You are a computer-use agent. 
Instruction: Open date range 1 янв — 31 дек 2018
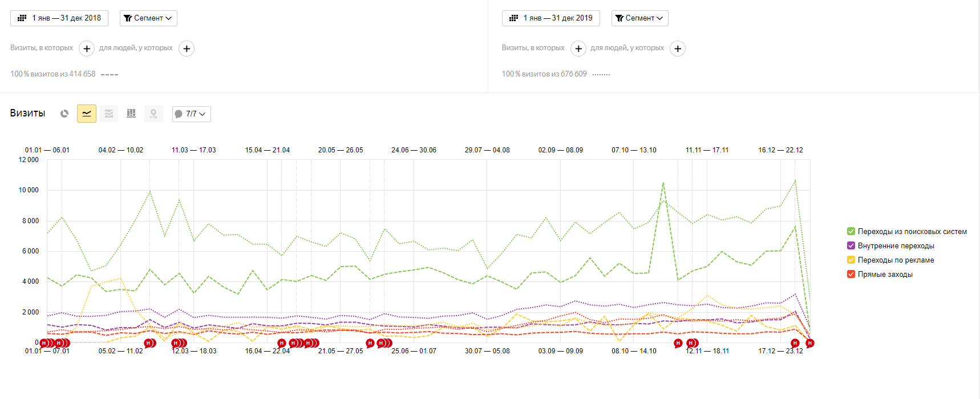tap(59, 18)
